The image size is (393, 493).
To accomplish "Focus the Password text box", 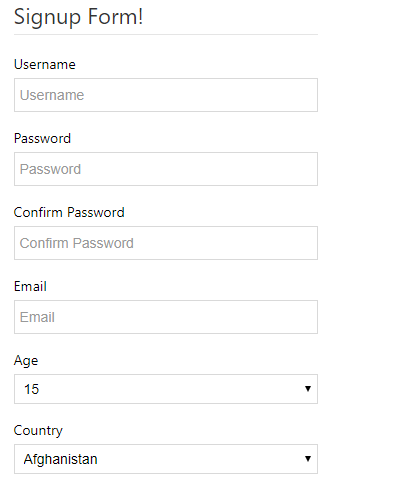I will [x=166, y=169].
